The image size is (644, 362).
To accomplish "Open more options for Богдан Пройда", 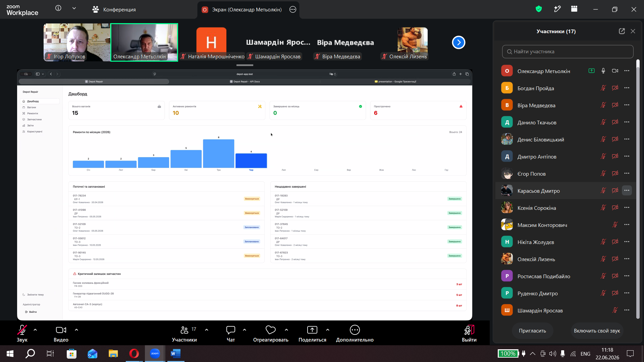I will click(x=627, y=88).
